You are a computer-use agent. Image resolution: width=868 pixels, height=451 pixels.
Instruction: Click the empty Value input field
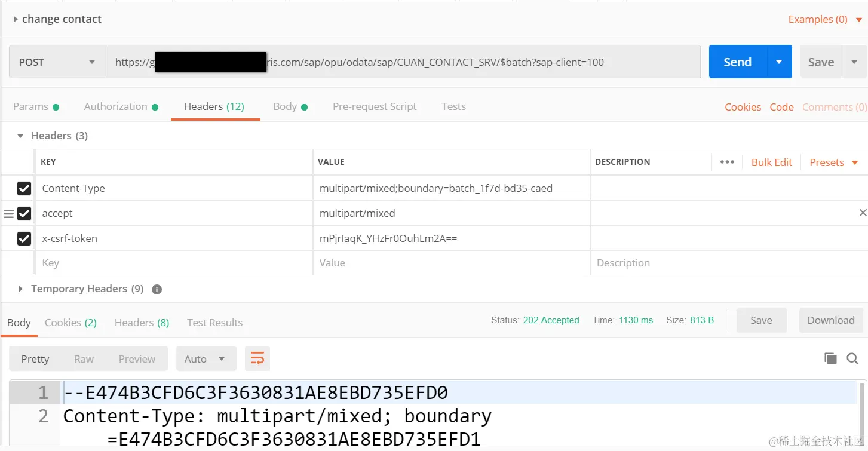point(451,263)
